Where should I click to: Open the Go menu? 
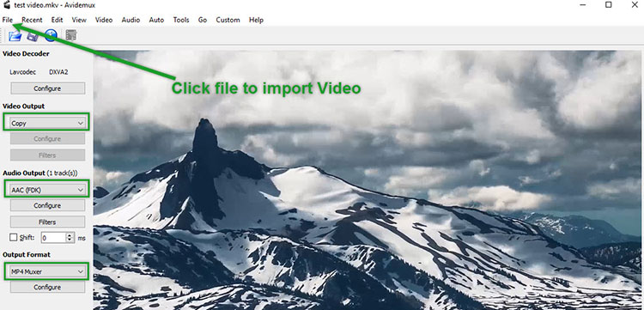pos(203,20)
